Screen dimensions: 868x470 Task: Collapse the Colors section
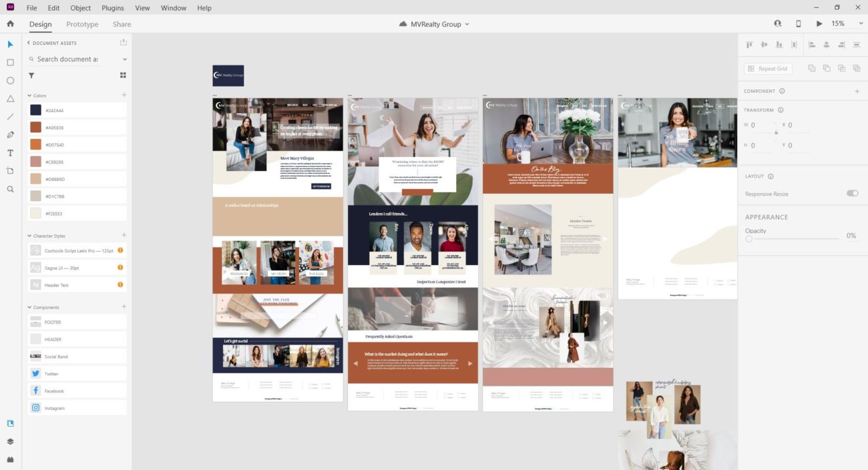pyautogui.click(x=29, y=95)
